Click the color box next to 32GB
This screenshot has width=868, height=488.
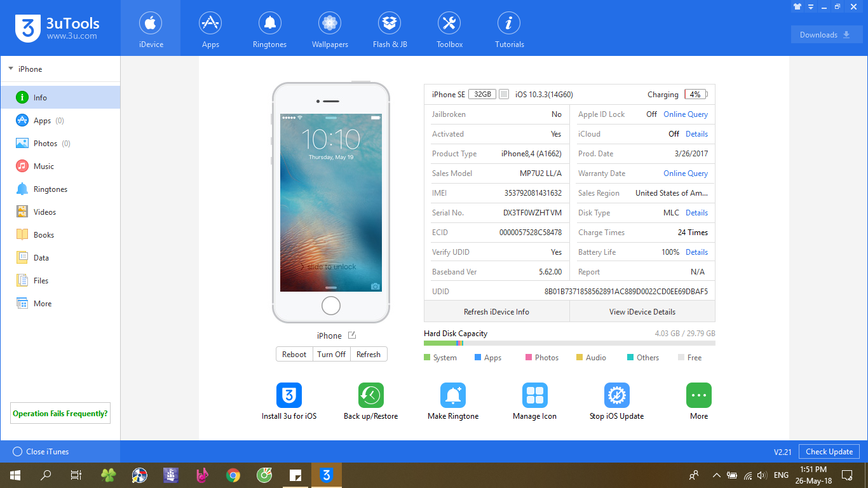(x=504, y=95)
